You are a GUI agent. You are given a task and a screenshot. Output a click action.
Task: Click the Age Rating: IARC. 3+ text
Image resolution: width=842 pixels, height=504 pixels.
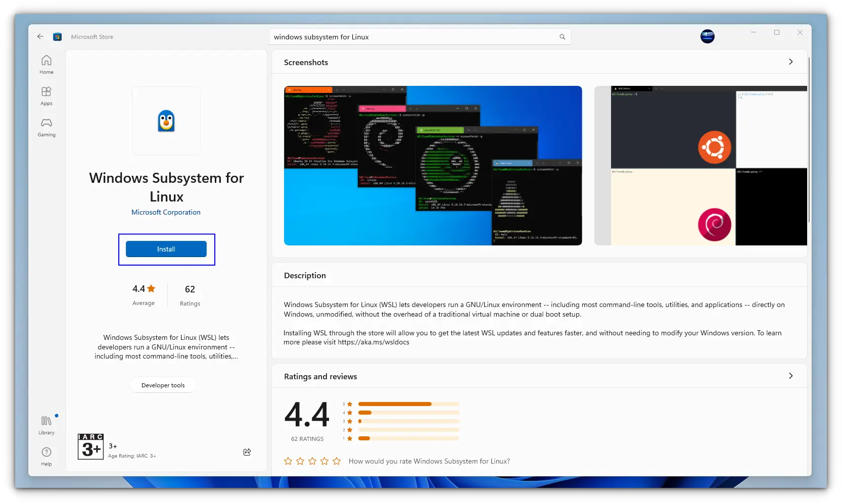point(132,456)
